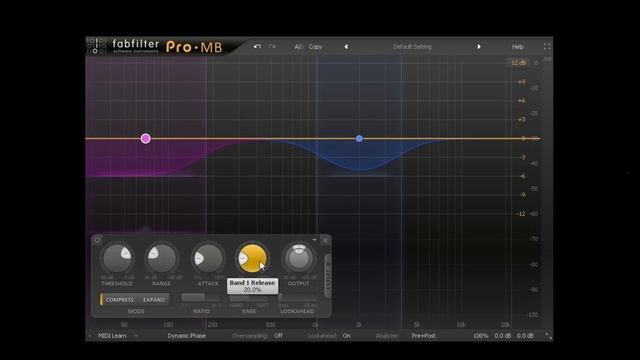Click the Range knob

[x=162, y=258]
